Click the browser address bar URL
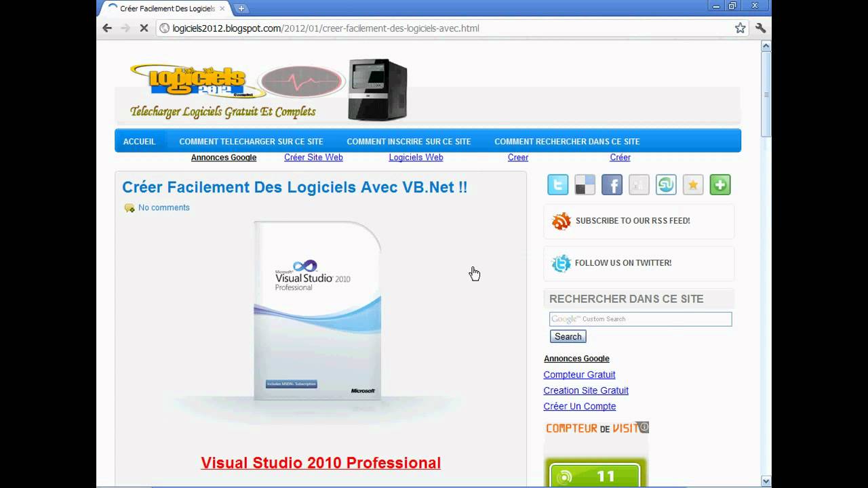 point(326,28)
